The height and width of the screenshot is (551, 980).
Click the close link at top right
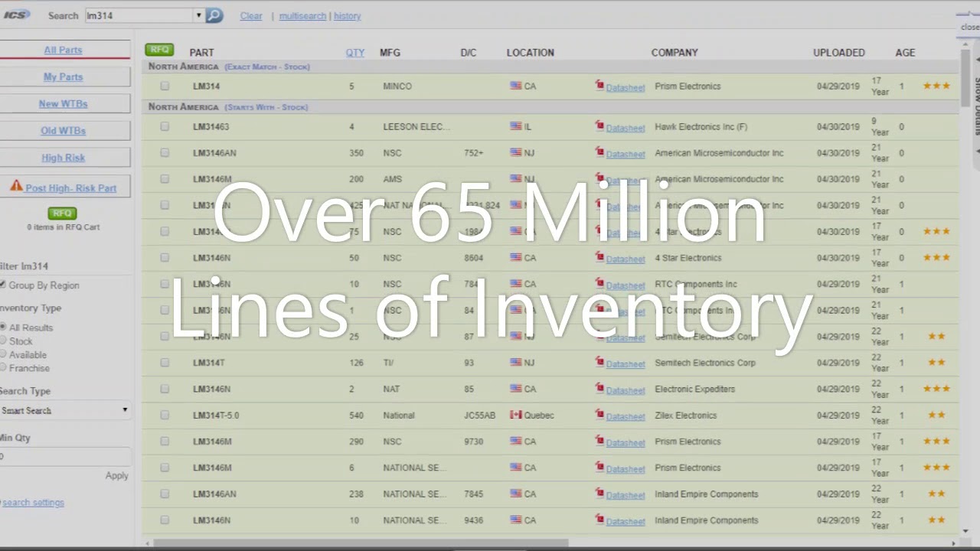coord(969,28)
